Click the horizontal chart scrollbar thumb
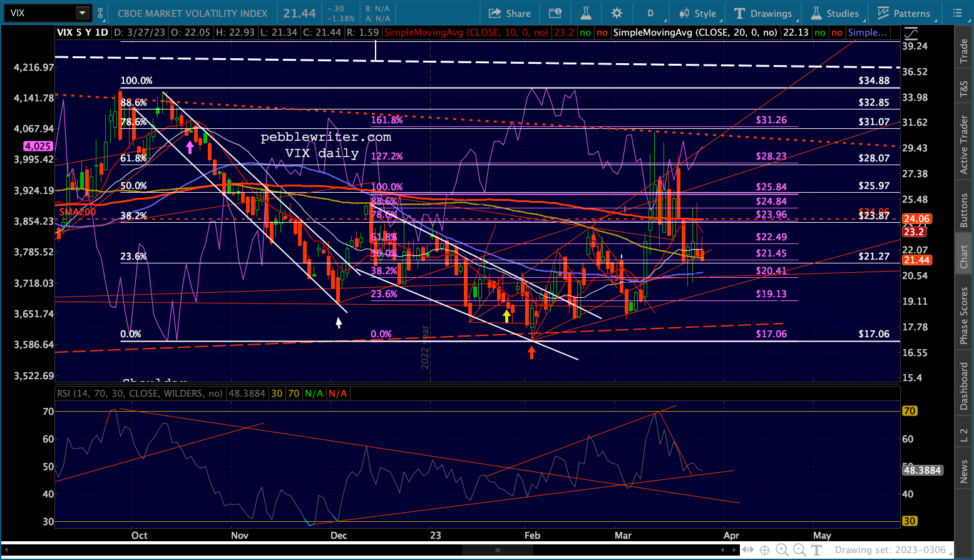Image resolution: width=974 pixels, height=560 pixels. pos(498,551)
